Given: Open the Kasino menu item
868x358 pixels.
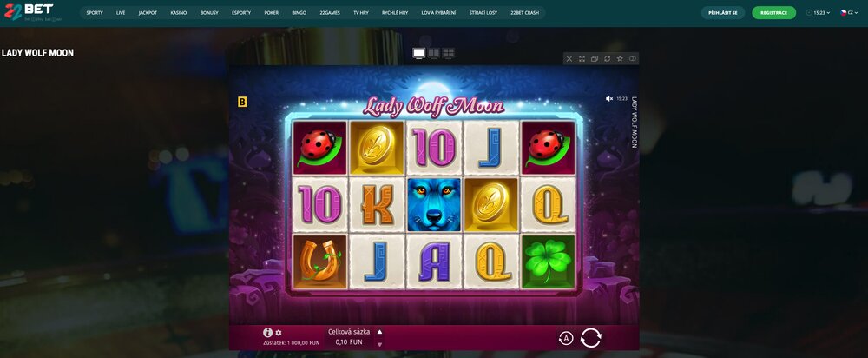Looking at the screenshot, I should tap(178, 12).
